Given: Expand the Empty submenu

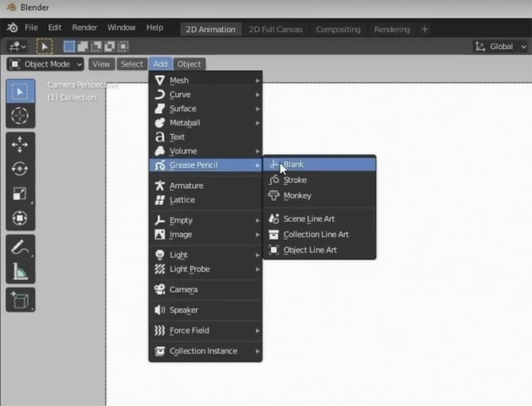Looking at the screenshot, I should click(205, 220).
